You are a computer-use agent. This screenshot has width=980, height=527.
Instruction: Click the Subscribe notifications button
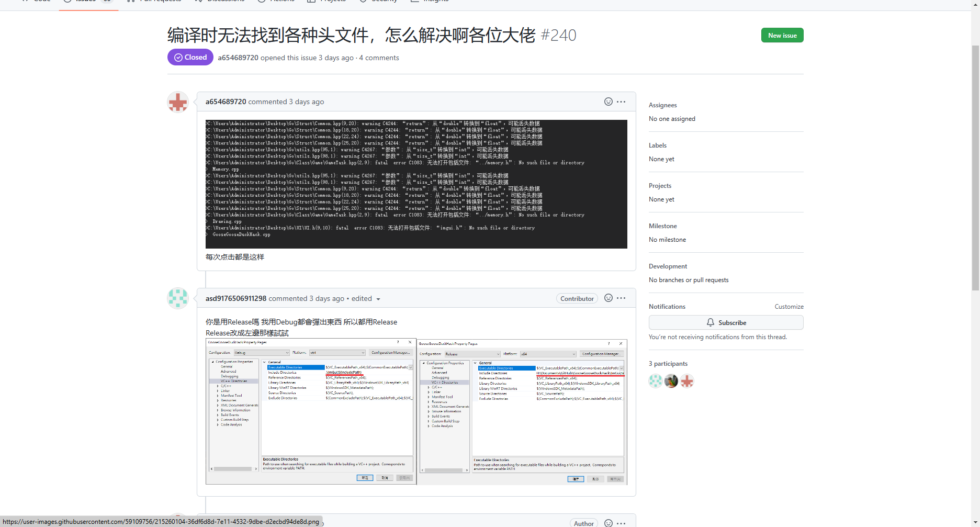(x=726, y=322)
